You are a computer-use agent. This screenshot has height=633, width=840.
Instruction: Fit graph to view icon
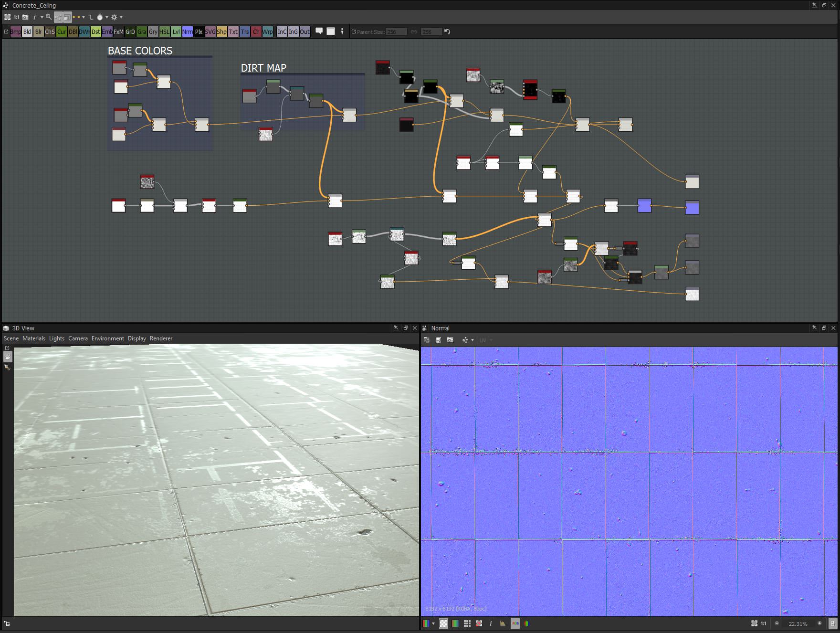pos(7,17)
